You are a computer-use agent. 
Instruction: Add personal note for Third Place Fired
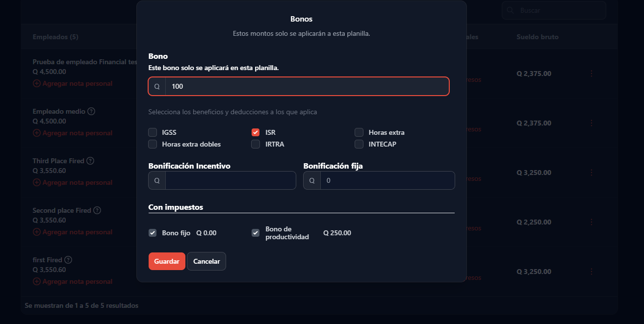click(x=73, y=182)
